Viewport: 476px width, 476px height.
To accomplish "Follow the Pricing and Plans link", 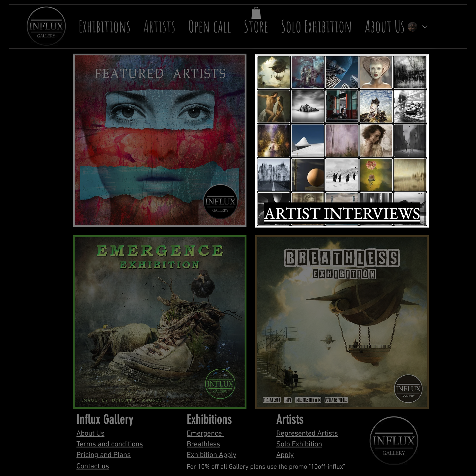I will coord(103,455).
